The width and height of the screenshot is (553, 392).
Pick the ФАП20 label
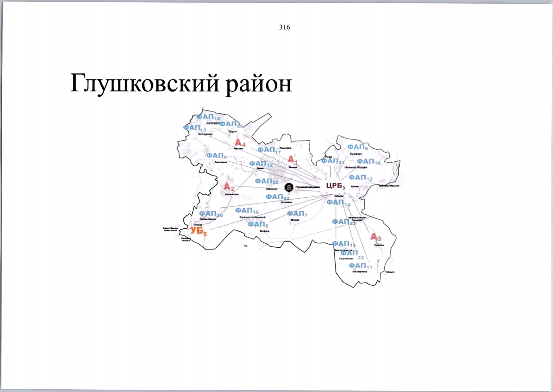point(211,214)
